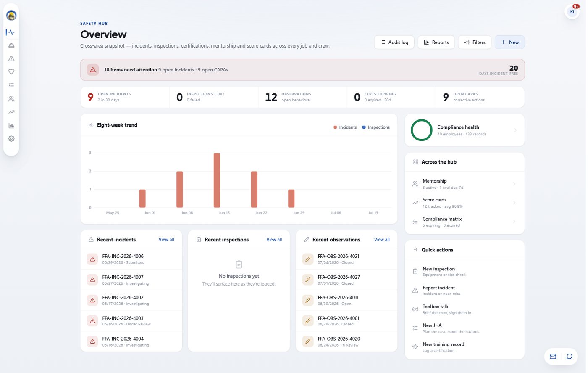Open the heart icon in sidebar
588x373 pixels.
11,72
